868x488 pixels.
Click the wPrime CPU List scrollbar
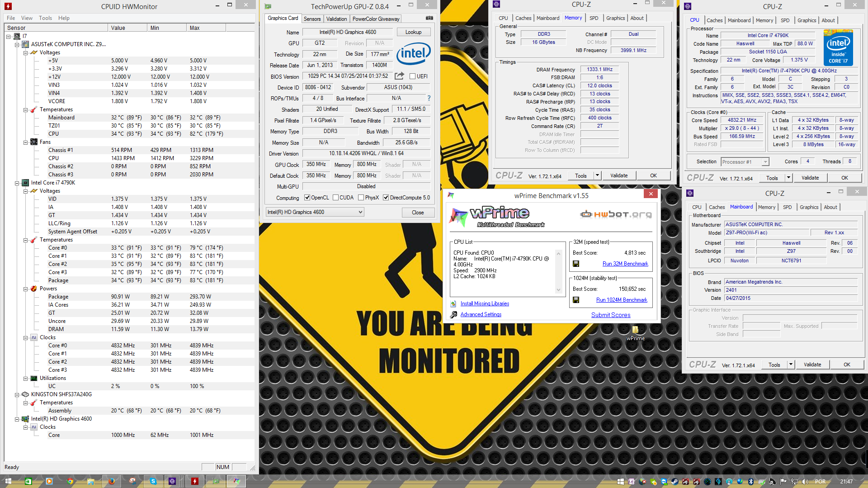point(558,271)
